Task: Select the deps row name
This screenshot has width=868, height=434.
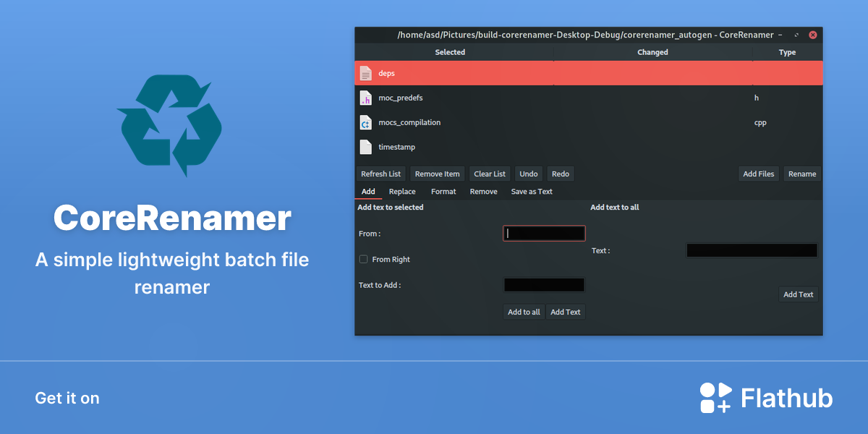Action: coord(387,73)
